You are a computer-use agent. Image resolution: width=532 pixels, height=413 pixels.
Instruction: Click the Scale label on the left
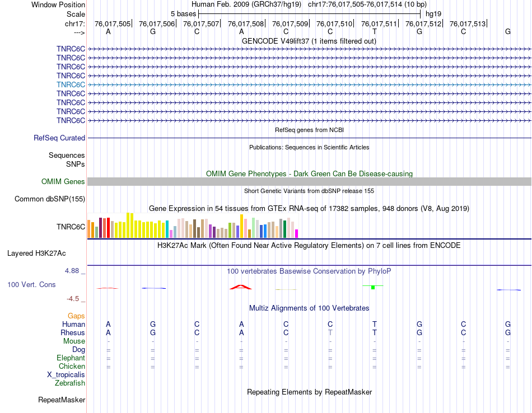tap(76, 14)
